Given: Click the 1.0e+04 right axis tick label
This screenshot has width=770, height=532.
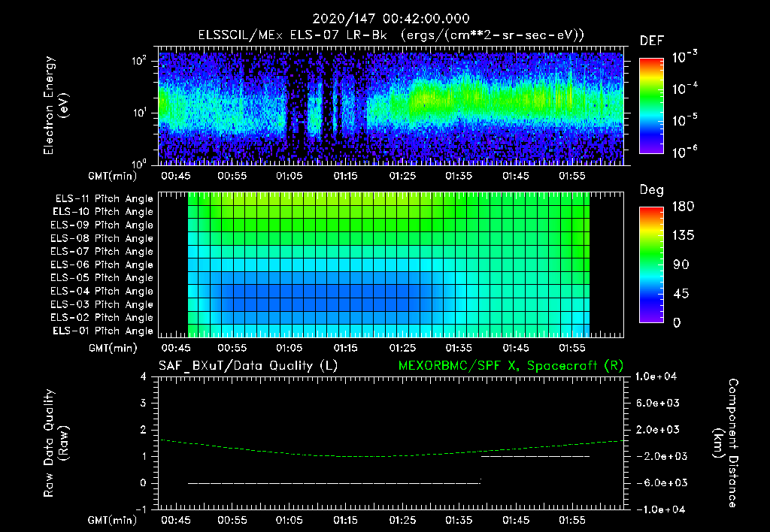Looking at the screenshot, I should coord(656,376).
